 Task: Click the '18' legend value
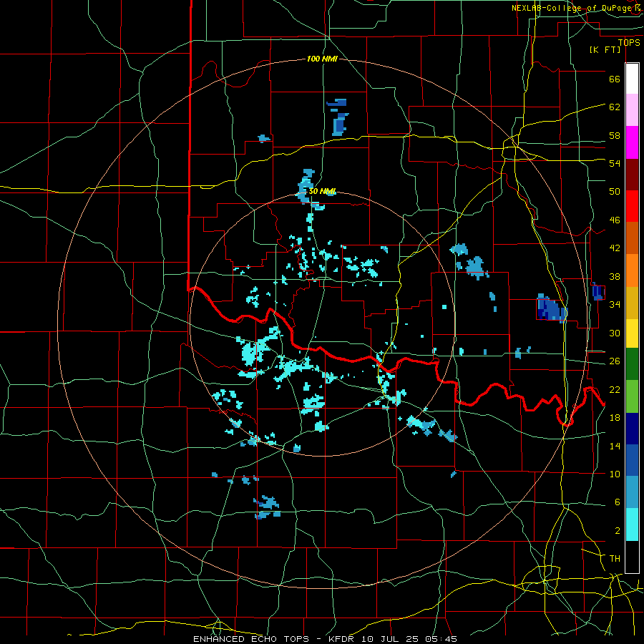pos(615,418)
